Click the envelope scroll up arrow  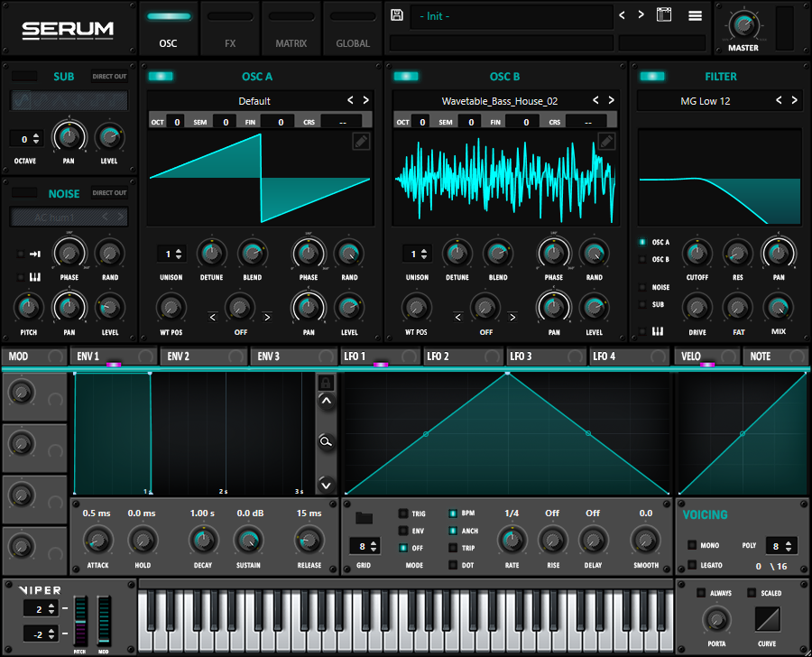[326, 401]
